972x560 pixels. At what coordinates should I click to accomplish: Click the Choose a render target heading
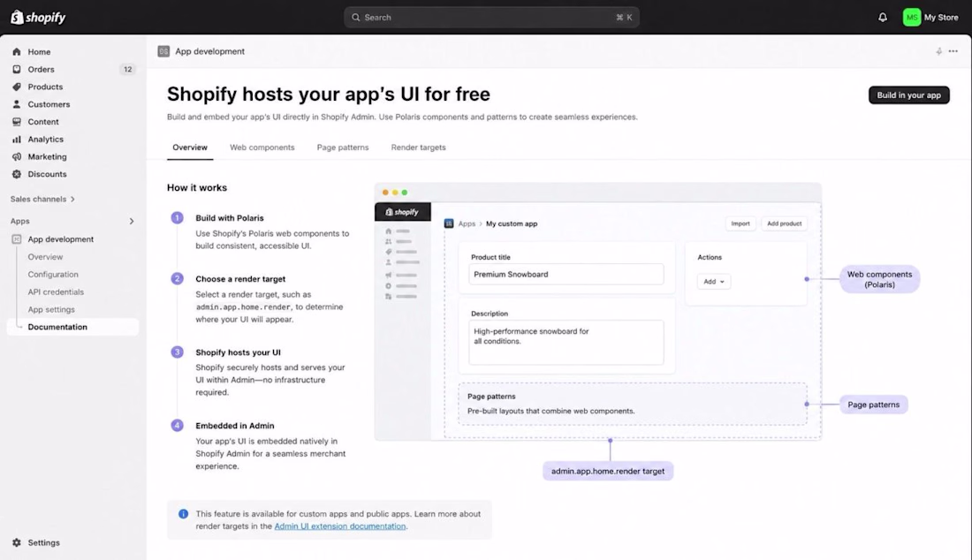point(240,279)
